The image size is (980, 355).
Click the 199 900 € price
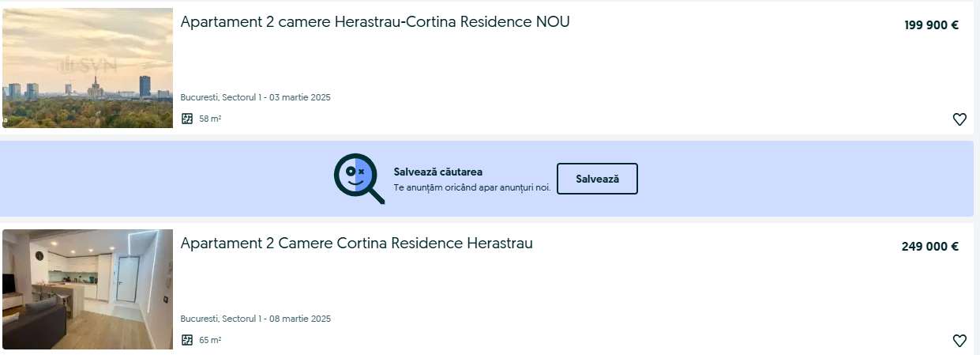coord(931,25)
